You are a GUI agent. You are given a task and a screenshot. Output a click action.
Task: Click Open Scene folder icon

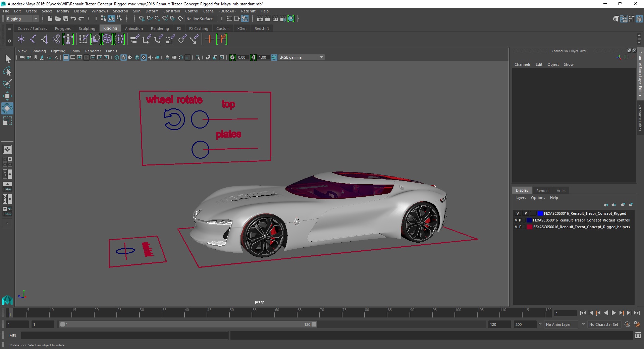point(58,19)
